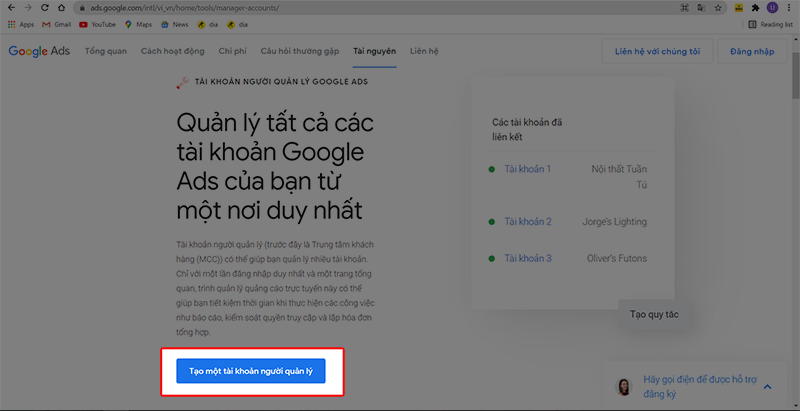
Task: Open the purple user profile avatar
Action: click(771, 7)
